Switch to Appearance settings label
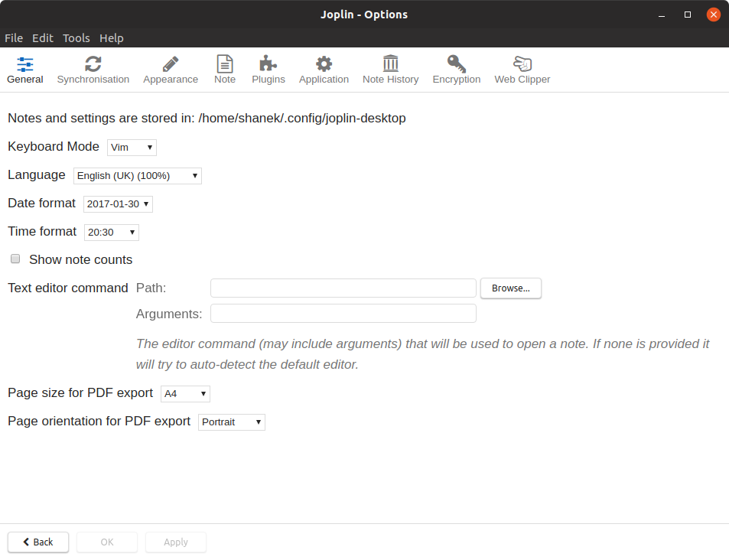Image resolution: width=729 pixels, height=560 pixels. click(x=171, y=80)
